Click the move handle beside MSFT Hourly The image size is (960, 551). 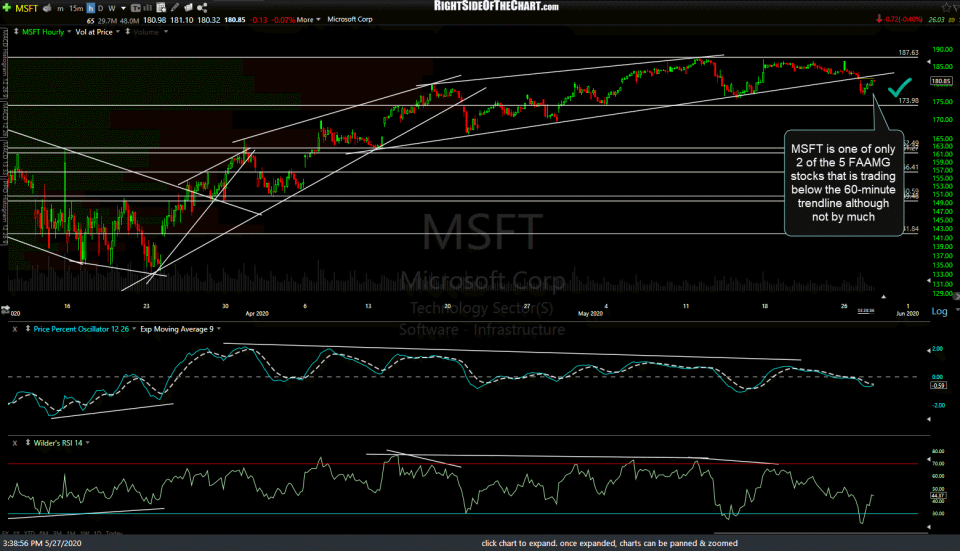point(16,31)
